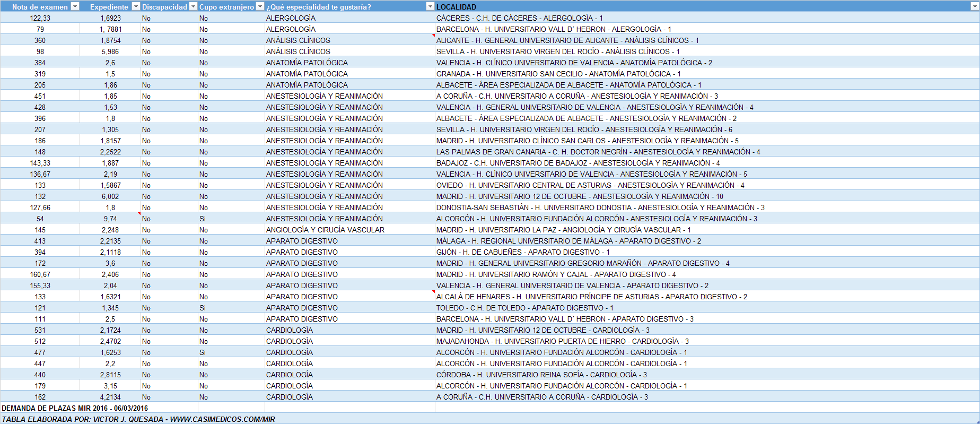Select the Madrid Gregorio Marañón Aparato Digestivo cell
This screenshot has height=424, width=980.
tap(707, 263)
